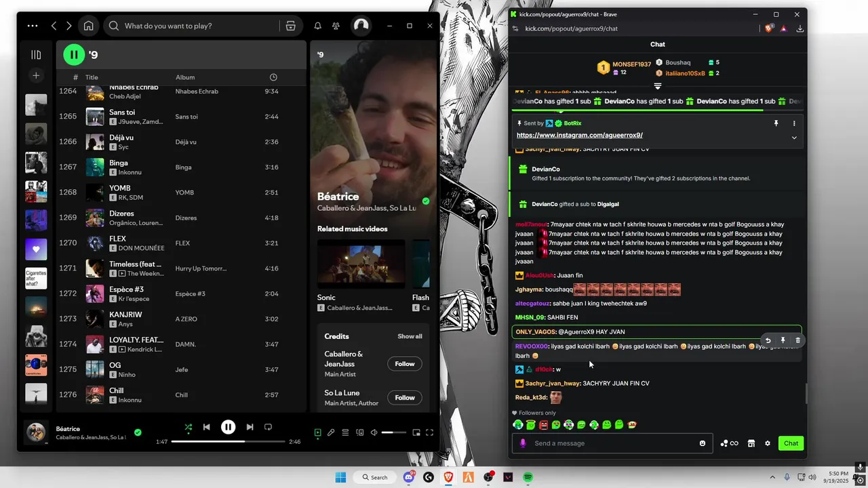Open the Spotify profile avatar

point(361,26)
